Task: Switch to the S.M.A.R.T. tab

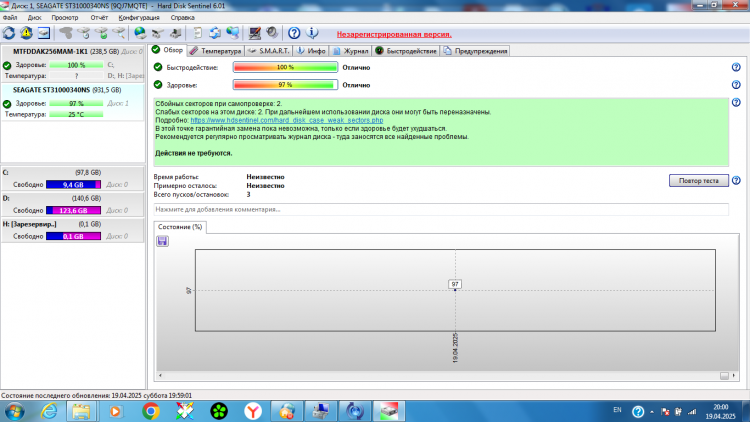Action: tap(268, 51)
